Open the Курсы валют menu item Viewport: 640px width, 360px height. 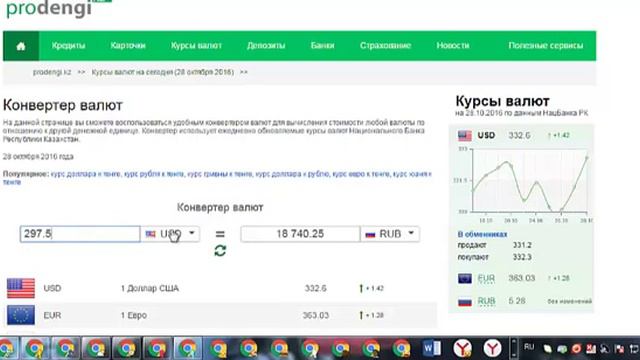pyautogui.click(x=196, y=46)
